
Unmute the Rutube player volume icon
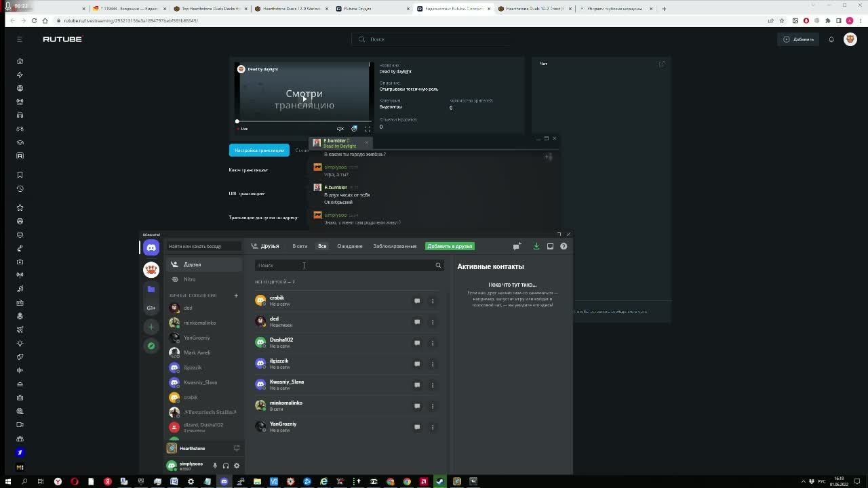(340, 129)
